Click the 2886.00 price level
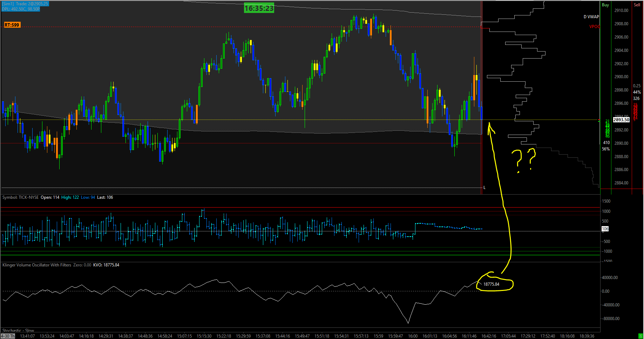This screenshot has width=644, height=339. click(621, 170)
